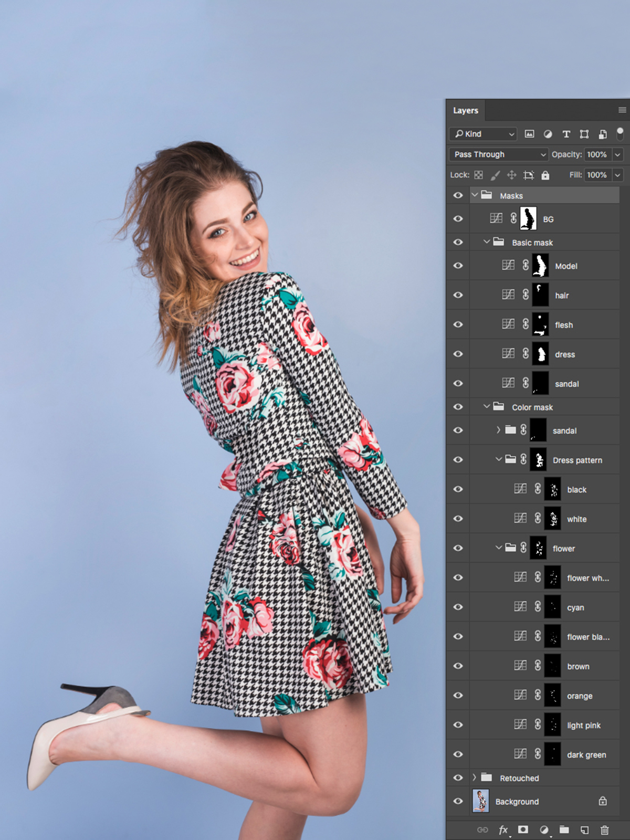Toggle visibility of the hair layer

[x=458, y=295]
